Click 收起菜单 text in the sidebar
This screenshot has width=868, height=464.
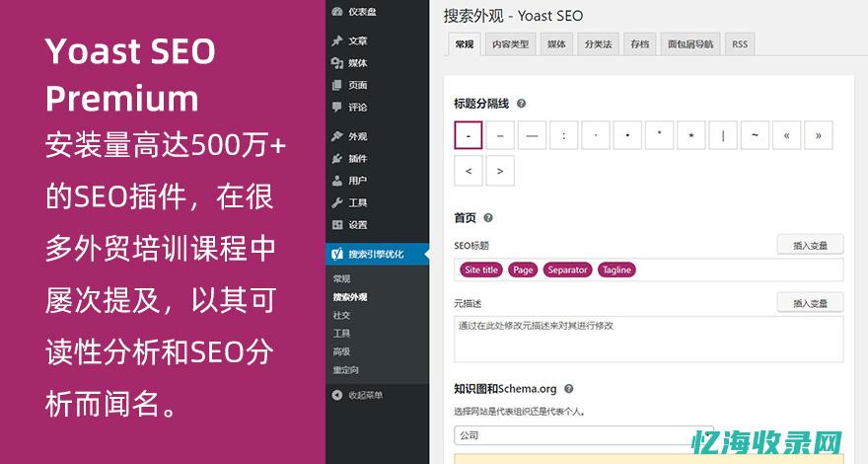coord(365,395)
